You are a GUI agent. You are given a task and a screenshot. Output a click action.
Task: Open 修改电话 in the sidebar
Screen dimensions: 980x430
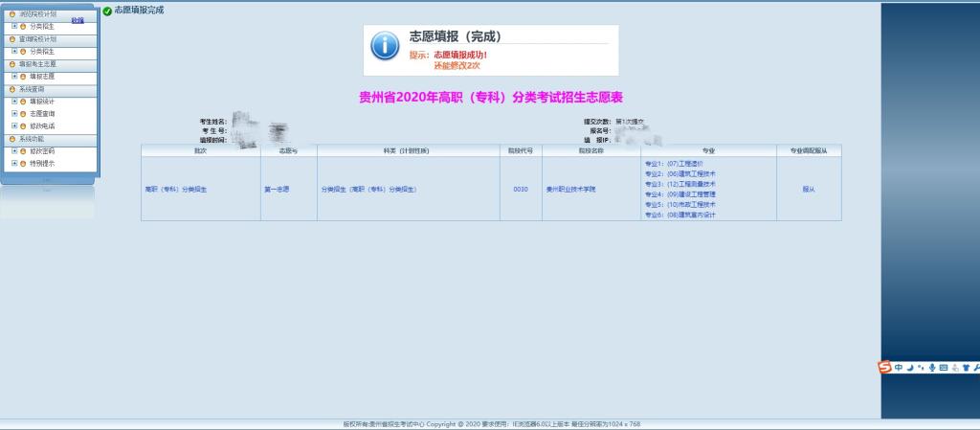point(42,125)
